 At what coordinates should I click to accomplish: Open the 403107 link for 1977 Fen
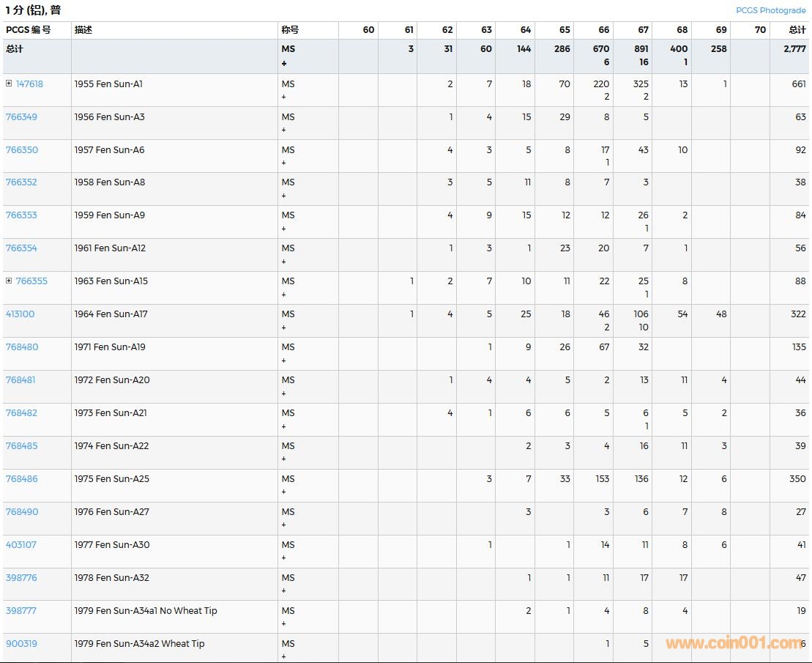[21, 545]
